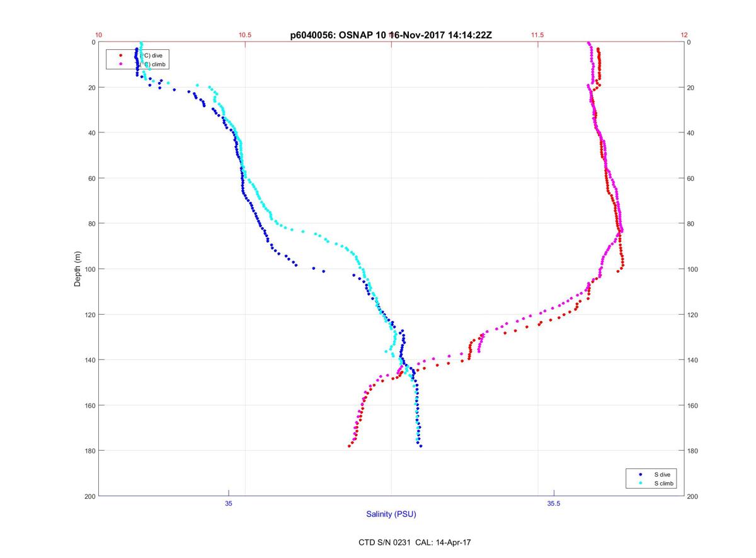Click the red 11.5 temperature tick label
756x558 pixels.
tap(537, 35)
